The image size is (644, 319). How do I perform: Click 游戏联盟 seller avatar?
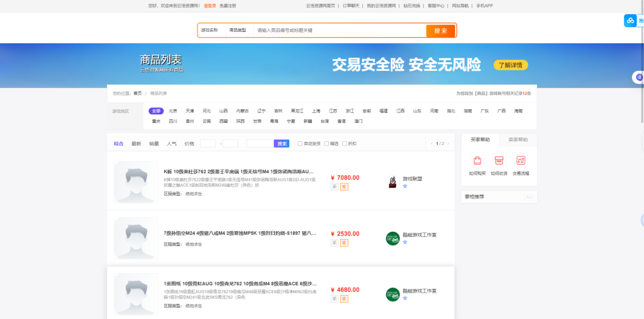click(x=392, y=182)
